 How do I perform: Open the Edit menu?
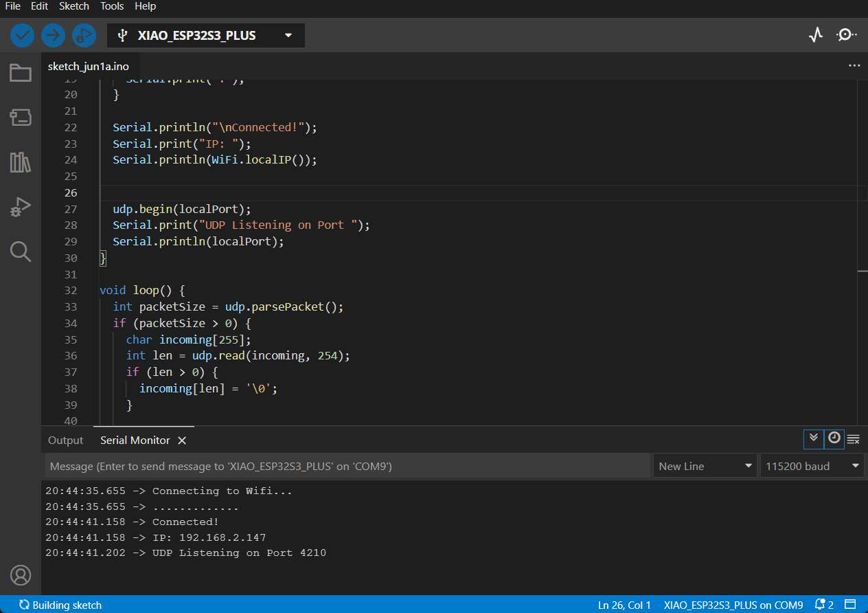click(x=39, y=6)
